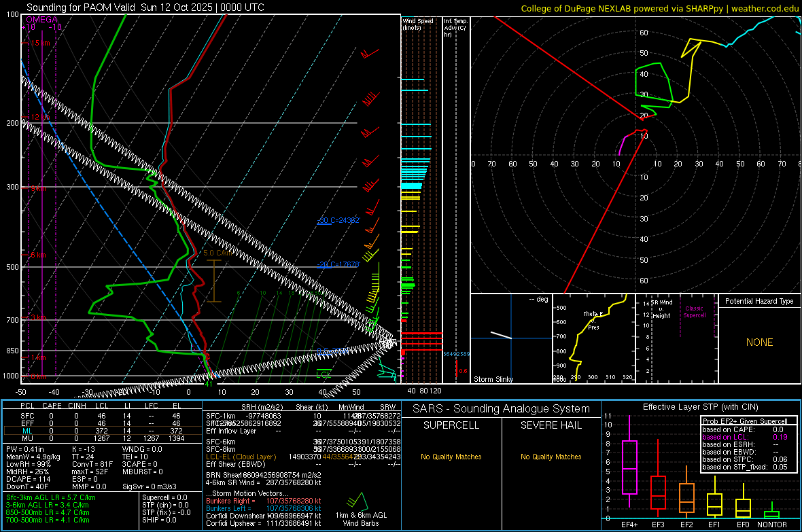
Task: Click the green NONTOR box plot
Action: click(x=771, y=511)
